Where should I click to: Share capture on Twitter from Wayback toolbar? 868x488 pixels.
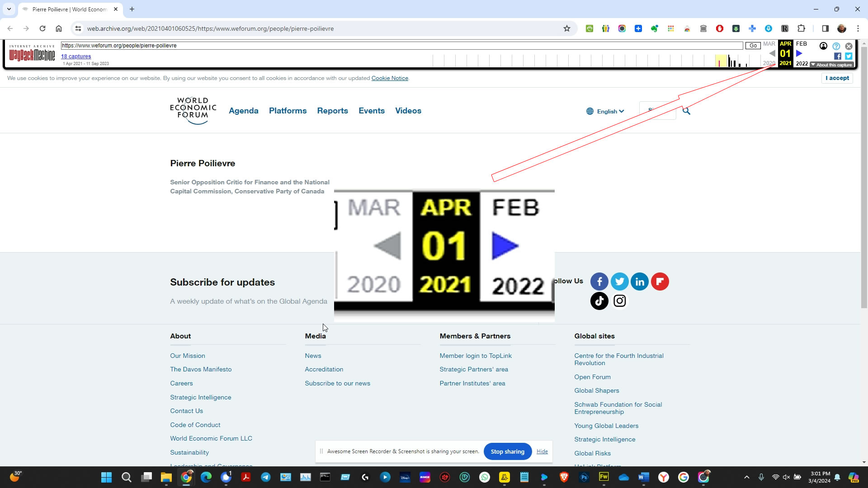849,56
